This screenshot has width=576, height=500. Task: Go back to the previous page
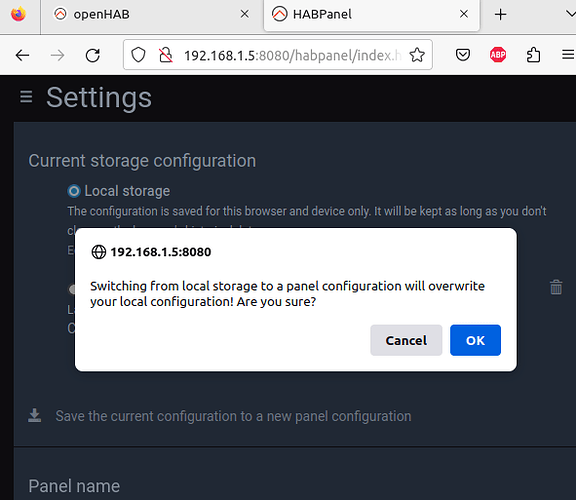22,55
